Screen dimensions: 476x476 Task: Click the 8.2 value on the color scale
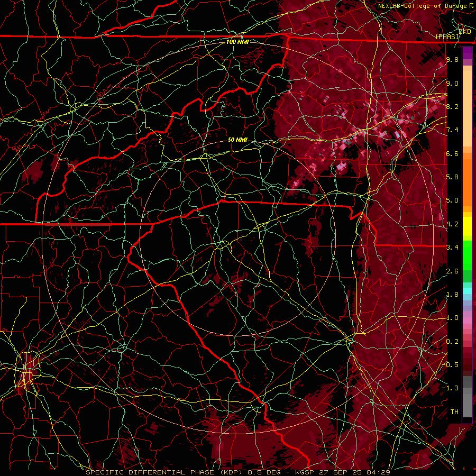pyautogui.click(x=452, y=106)
